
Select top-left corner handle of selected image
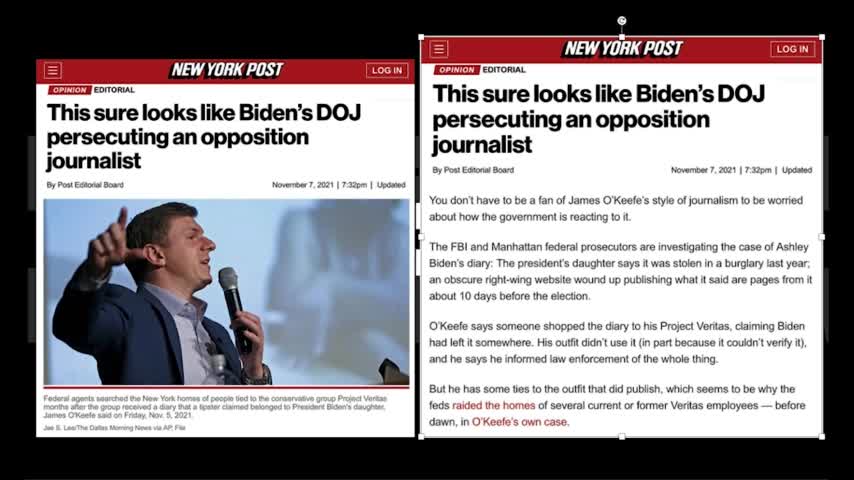pos(421,37)
